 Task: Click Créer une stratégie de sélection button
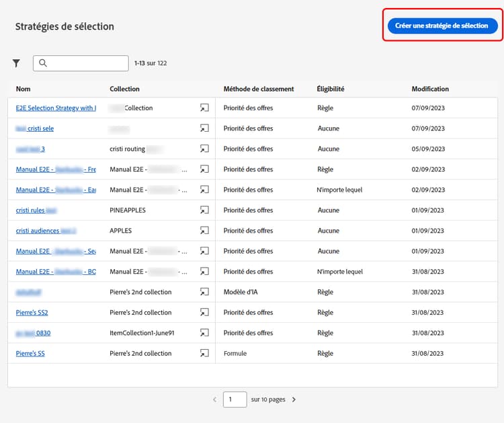pyautogui.click(x=442, y=26)
